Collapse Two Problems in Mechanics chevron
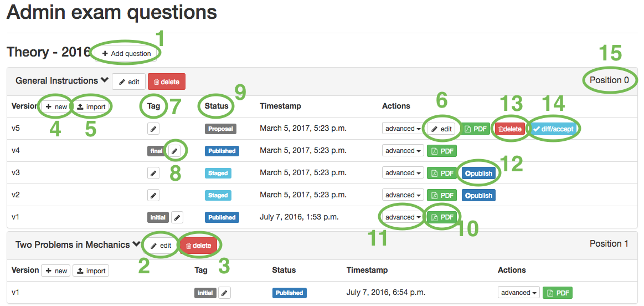644x306 pixels. pyautogui.click(x=136, y=244)
